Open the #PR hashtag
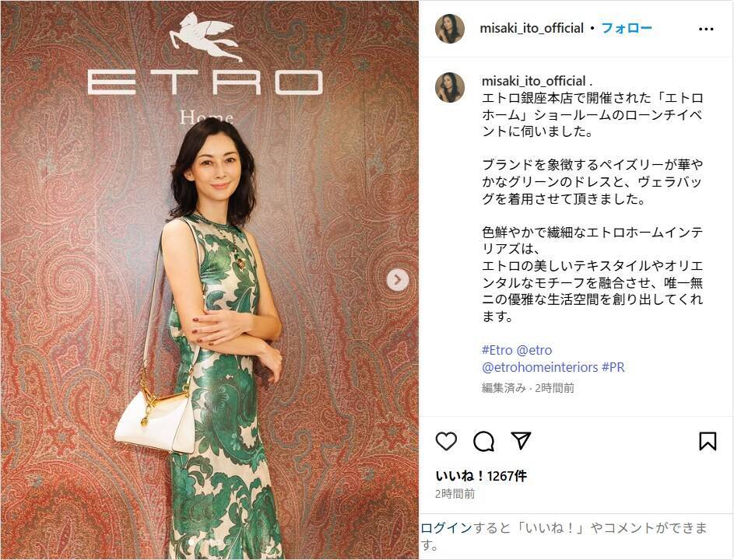The height and width of the screenshot is (560, 734). coord(613,367)
